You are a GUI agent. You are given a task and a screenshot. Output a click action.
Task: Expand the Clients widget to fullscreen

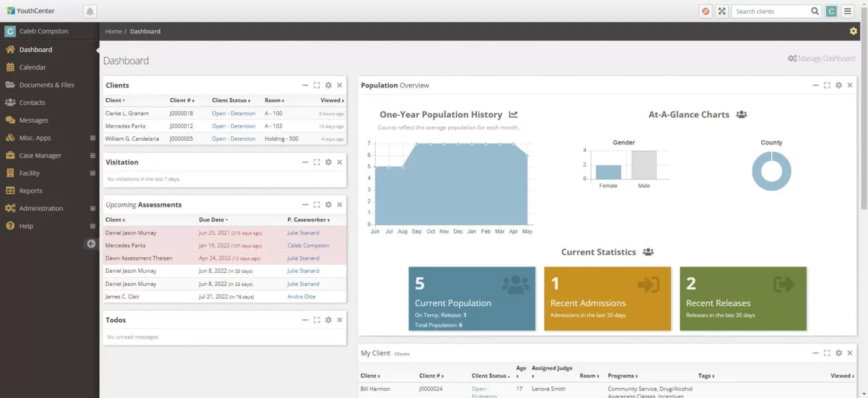point(317,85)
